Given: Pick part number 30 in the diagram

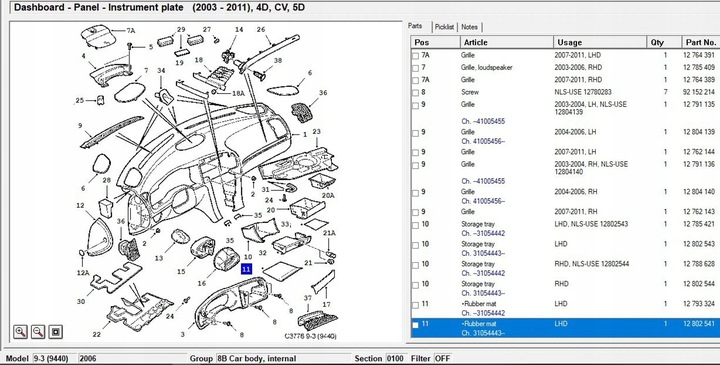Looking at the screenshot, I should (81, 302).
